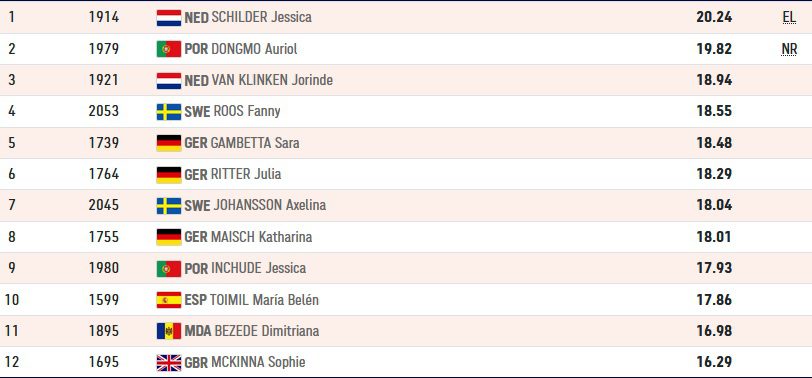Screen dimensions: 812x378
Task: Click the Great Britain flag beside MCKINNA Sophie
Action: click(169, 362)
